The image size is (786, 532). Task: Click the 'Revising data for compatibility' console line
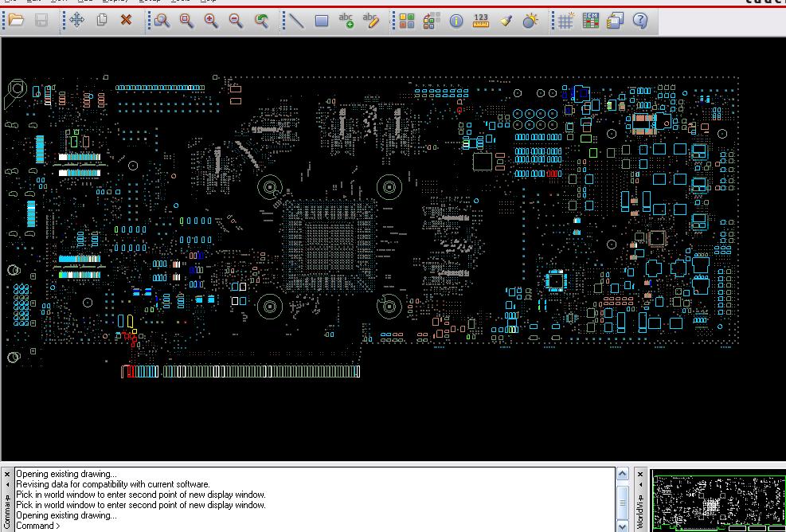(x=113, y=484)
